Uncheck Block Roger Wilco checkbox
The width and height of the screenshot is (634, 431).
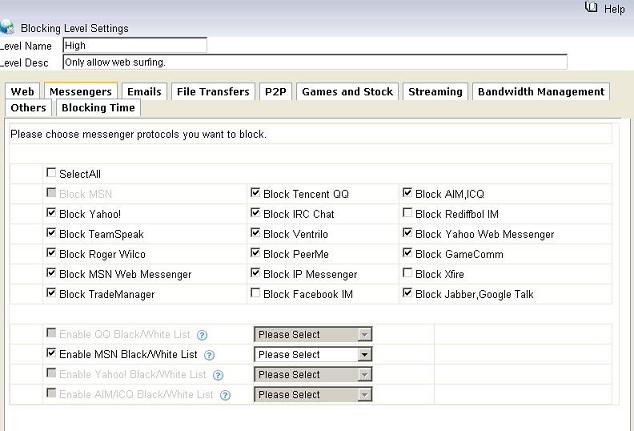click(x=51, y=253)
